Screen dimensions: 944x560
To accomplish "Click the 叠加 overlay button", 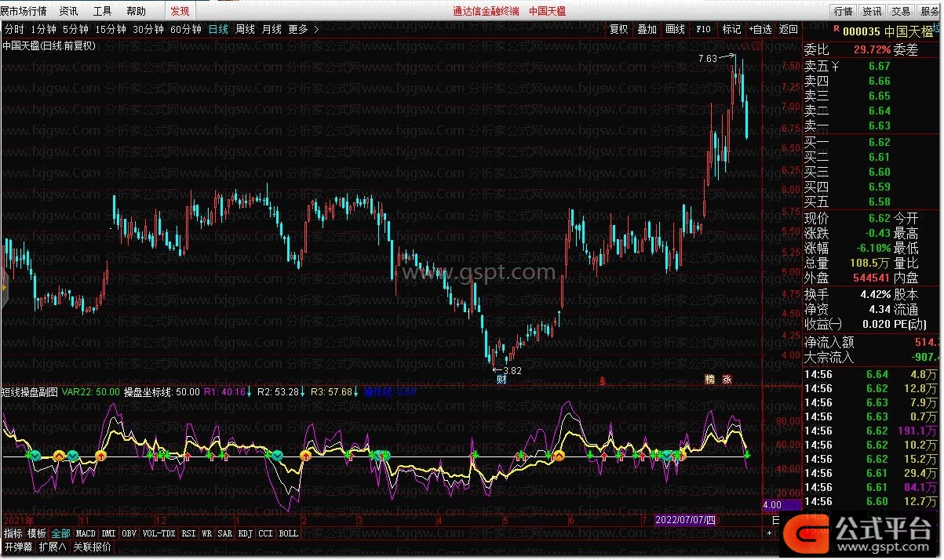I will 647,29.
